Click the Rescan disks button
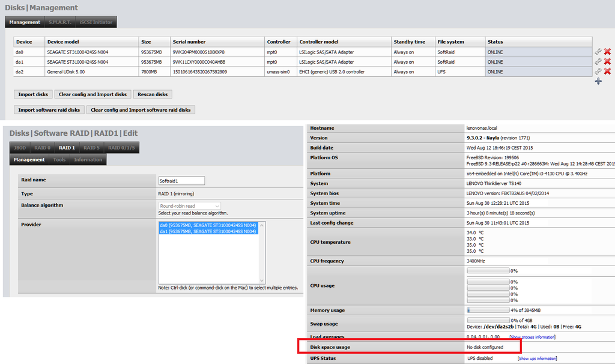 153,94
